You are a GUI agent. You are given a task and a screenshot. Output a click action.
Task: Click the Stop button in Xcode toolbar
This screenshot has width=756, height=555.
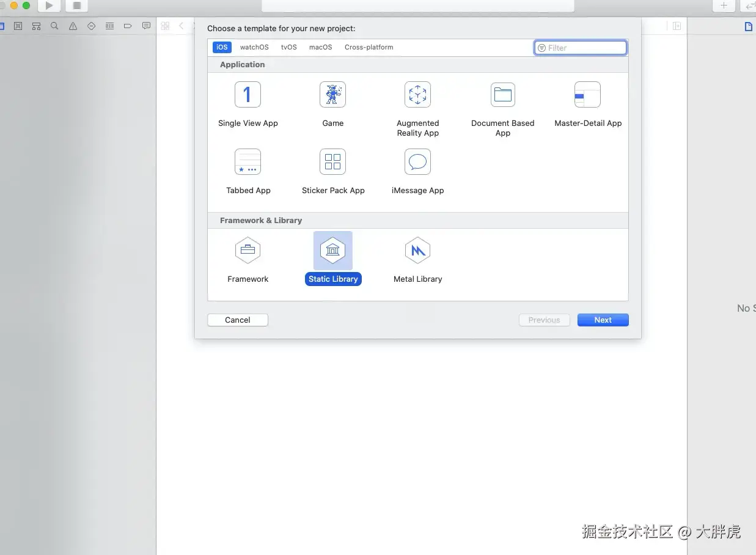tap(76, 6)
